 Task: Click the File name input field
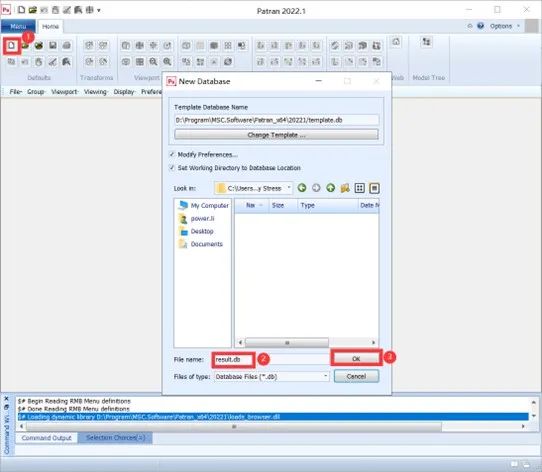pyautogui.click(x=270, y=360)
